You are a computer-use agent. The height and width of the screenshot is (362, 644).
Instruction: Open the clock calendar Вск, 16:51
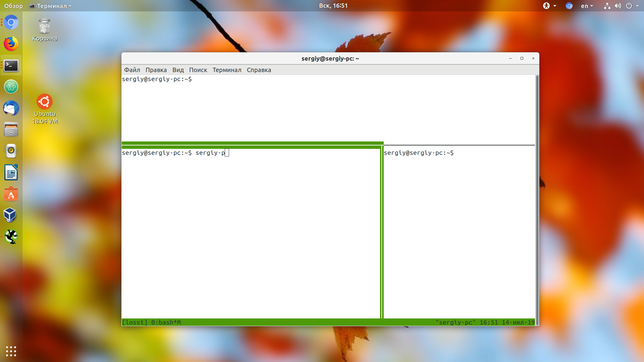(x=333, y=6)
